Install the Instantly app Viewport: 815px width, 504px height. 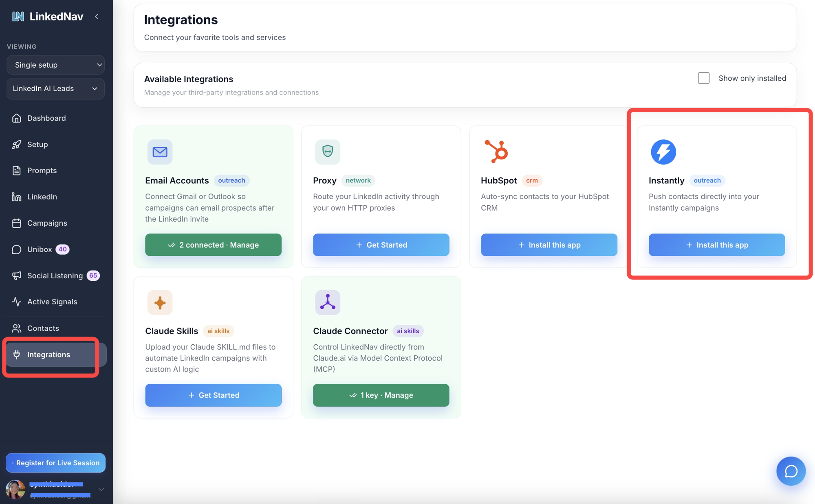pyautogui.click(x=717, y=245)
